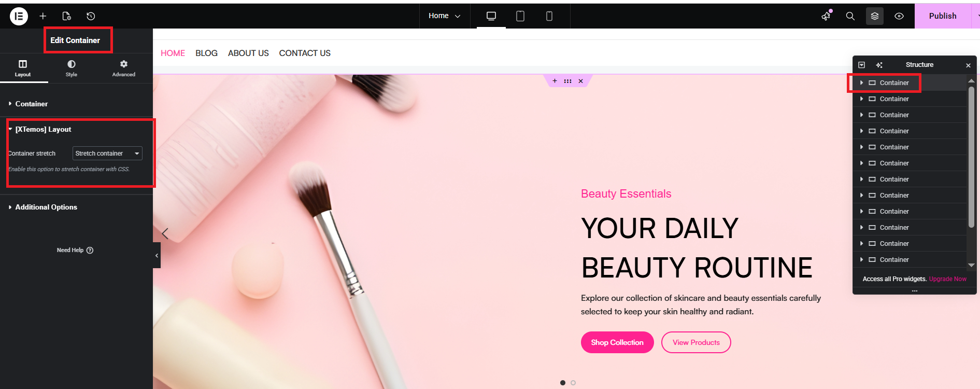Open the revision history icon
Screen dimensions: 980x389
click(91, 16)
